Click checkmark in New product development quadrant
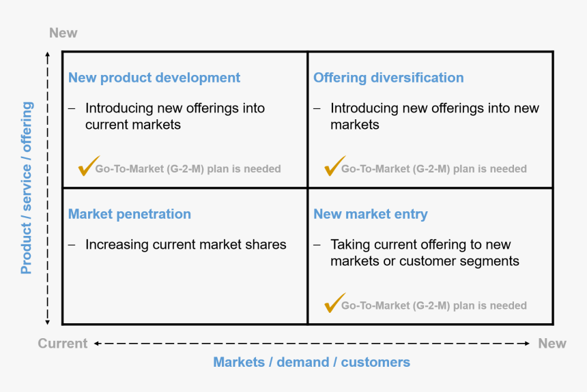Viewport: 587px width, 392px height. click(89, 166)
